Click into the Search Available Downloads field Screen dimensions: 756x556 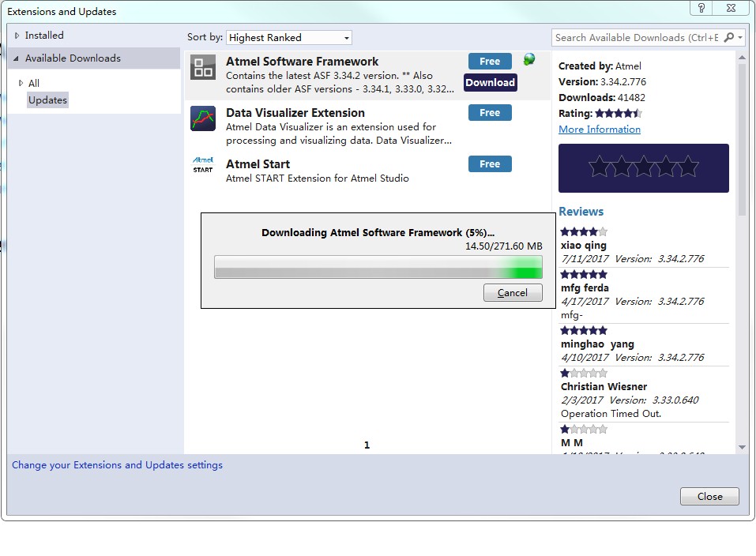636,37
